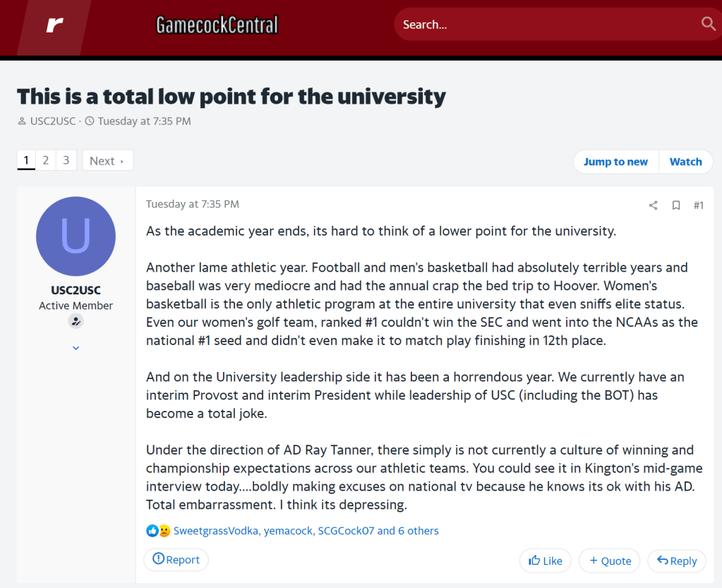Image resolution: width=722 pixels, height=588 pixels.
Task: Go to page 3 of the thread
Action: [66, 160]
